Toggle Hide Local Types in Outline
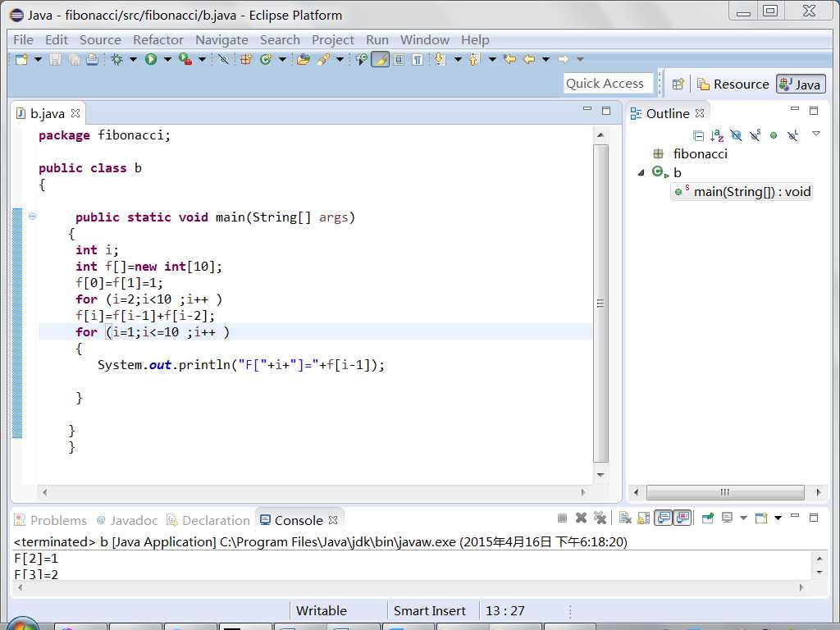The image size is (840, 630). (793, 135)
